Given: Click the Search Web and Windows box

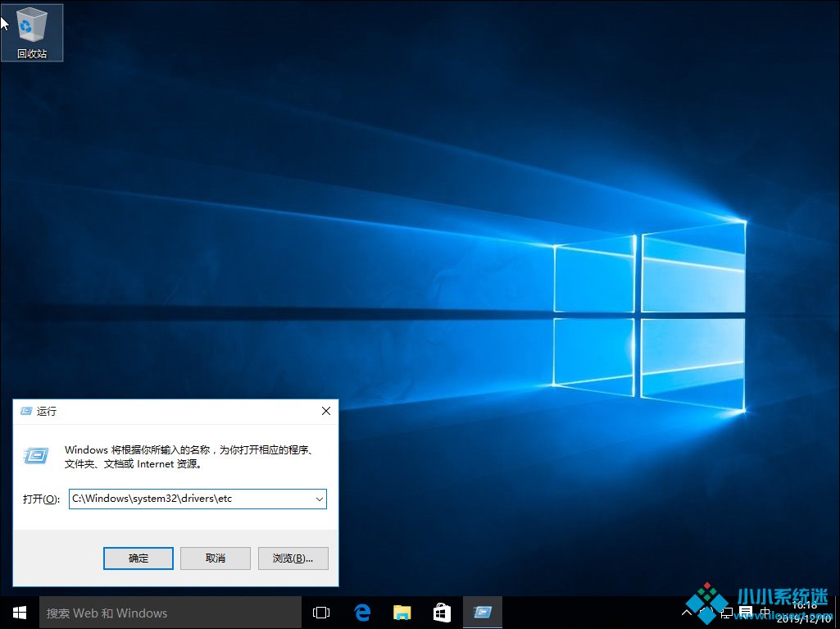Looking at the screenshot, I should (x=170, y=613).
